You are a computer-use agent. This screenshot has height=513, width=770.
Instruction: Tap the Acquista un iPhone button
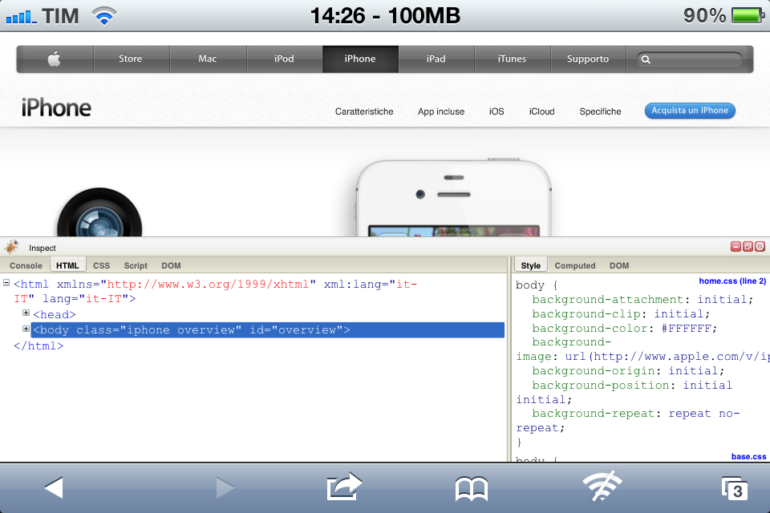[x=690, y=110]
